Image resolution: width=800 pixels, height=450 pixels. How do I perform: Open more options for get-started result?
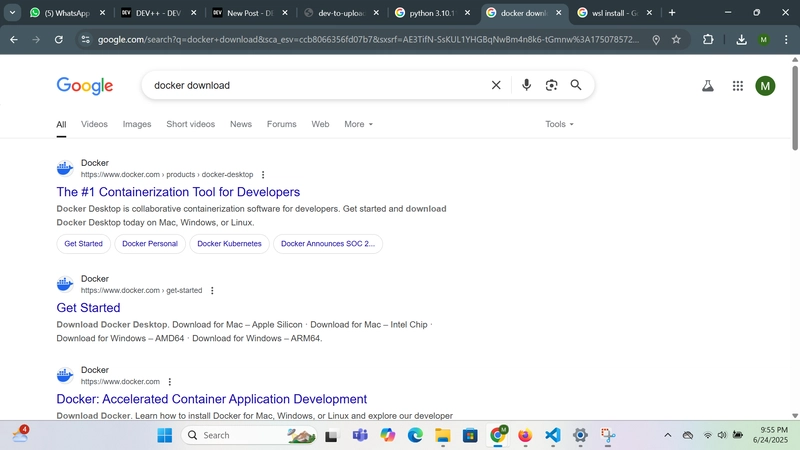[x=212, y=290]
